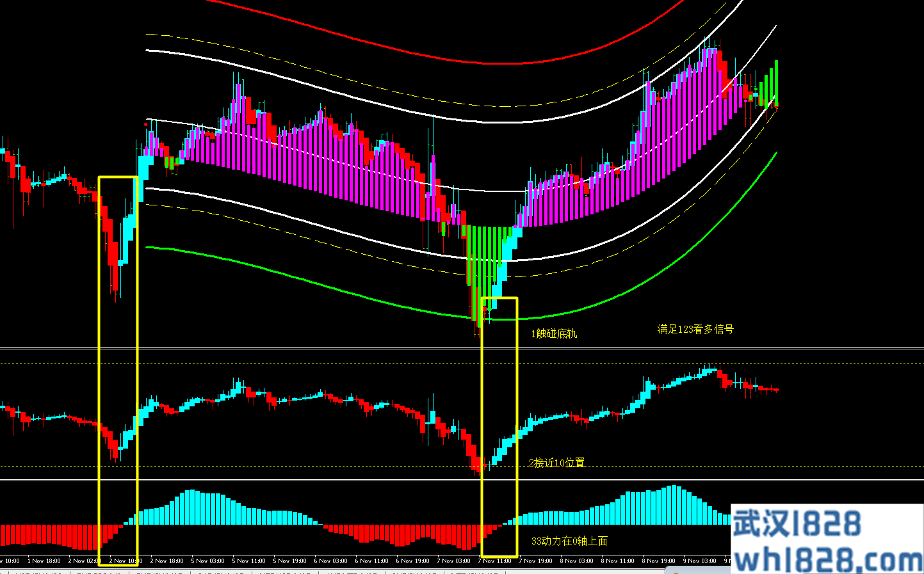Click the '7 Nov 19:00' time axis label
The height and width of the screenshot is (574, 924).
535,561
